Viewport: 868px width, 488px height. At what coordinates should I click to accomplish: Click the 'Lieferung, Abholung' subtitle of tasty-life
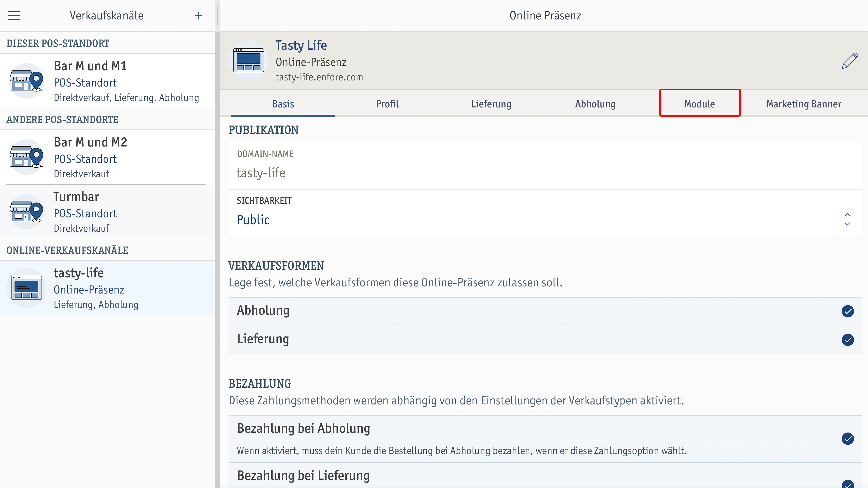pyautogui.click(x=96, y=305)
